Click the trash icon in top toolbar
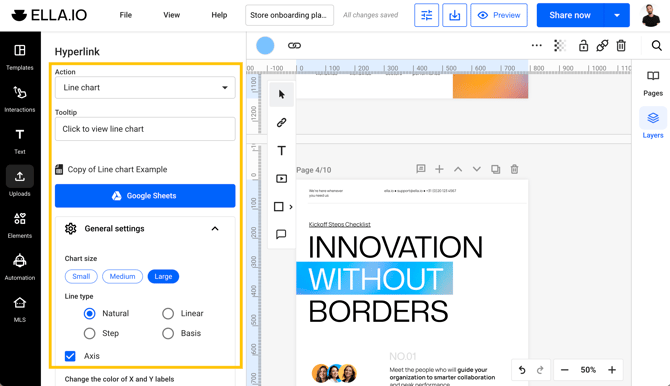This screenshot has height=386, width=670. 621,45
